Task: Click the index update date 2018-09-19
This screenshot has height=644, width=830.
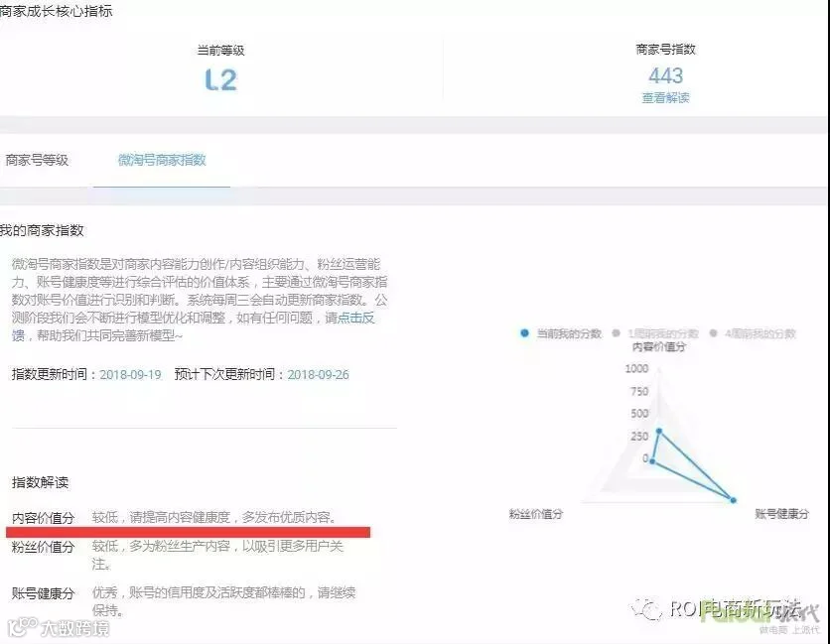Action: pyautogui.click(x=130, y=375)
